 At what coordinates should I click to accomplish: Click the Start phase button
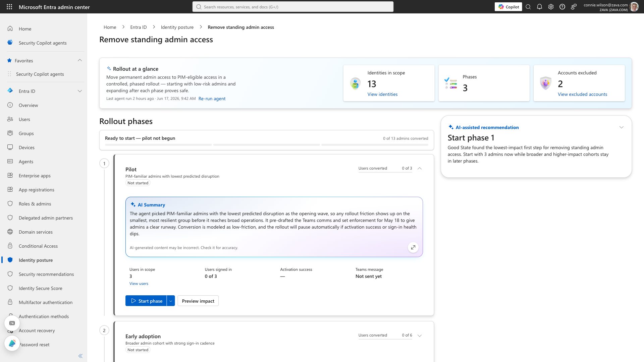click(146, 301)
